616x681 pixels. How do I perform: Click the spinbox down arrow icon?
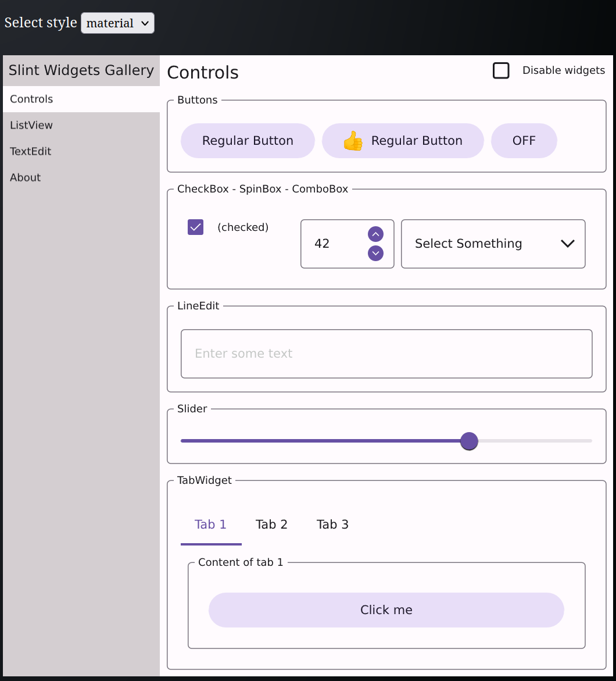point(375,254)
